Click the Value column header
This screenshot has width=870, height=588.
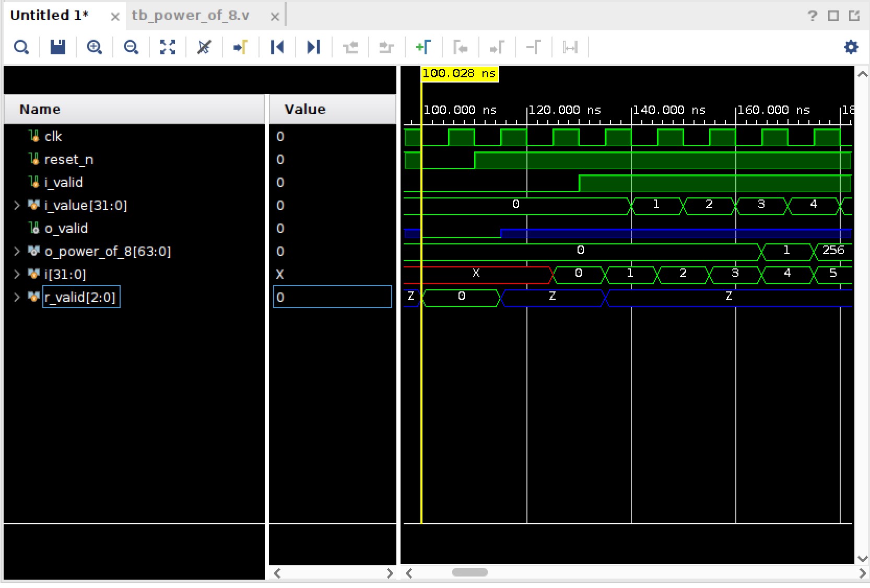pyautogui.click(x=332, y=109)
